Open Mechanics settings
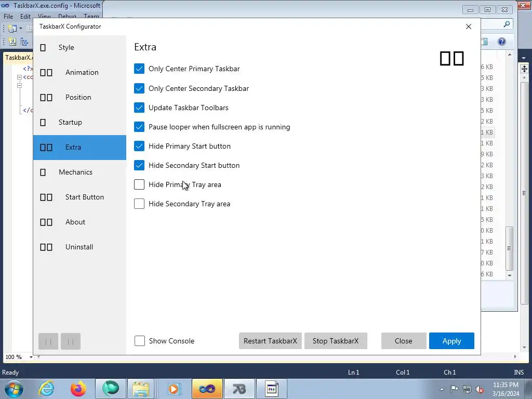This screenshot has height=399, width=532. (79, 172)
